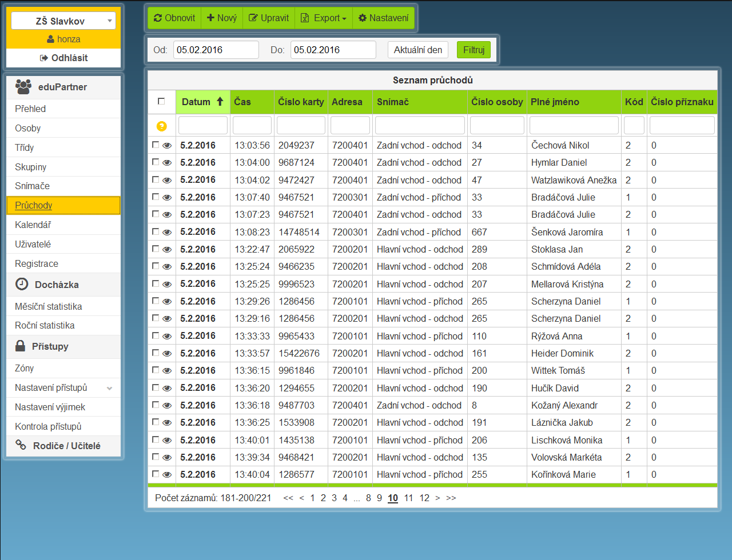Check the box for Hymlar Daniel row
The width and height of the screenshot is (732, 560).
[x=156, y=162]
